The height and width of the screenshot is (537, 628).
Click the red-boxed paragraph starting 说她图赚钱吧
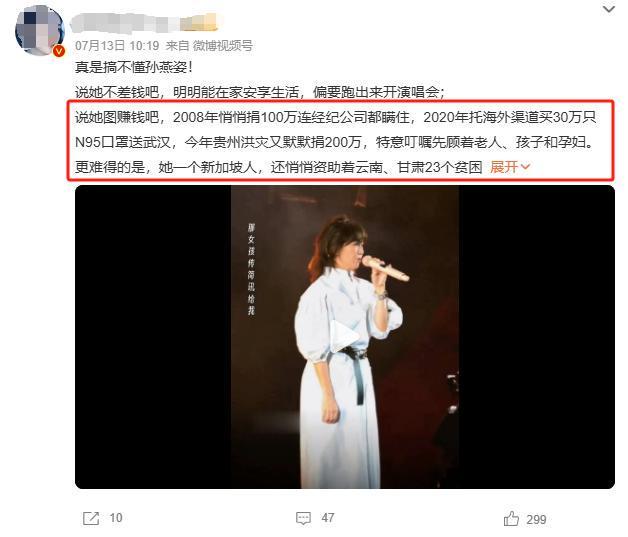340,142
